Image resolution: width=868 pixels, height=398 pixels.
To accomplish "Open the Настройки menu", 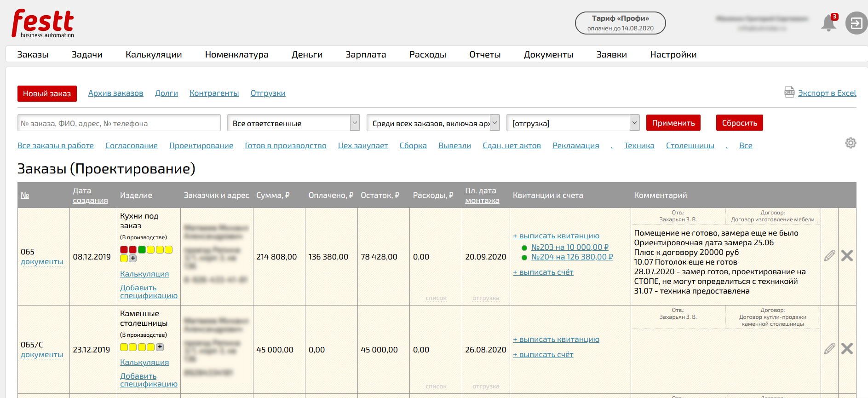I will coord(673,54).
